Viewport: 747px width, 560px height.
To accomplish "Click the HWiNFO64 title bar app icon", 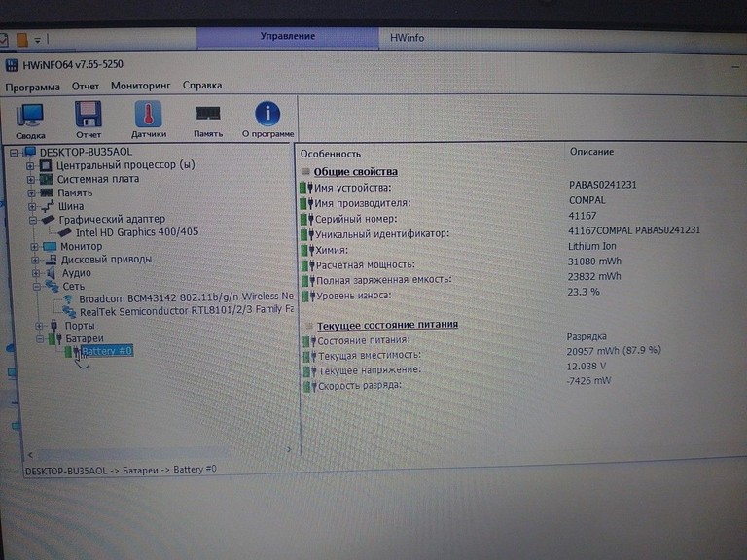I will [12, 65].
